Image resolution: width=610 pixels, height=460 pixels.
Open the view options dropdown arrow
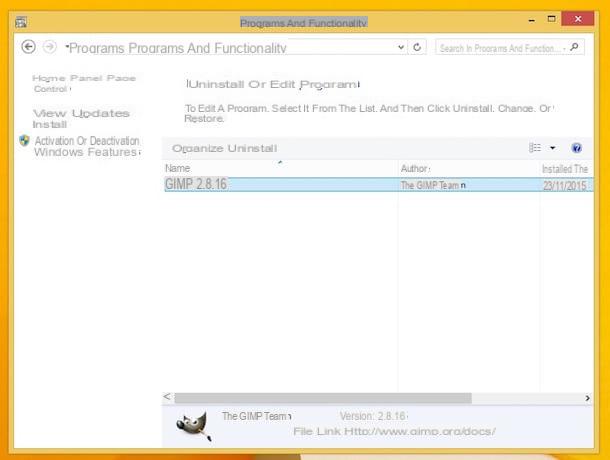(x=552, y=148)
